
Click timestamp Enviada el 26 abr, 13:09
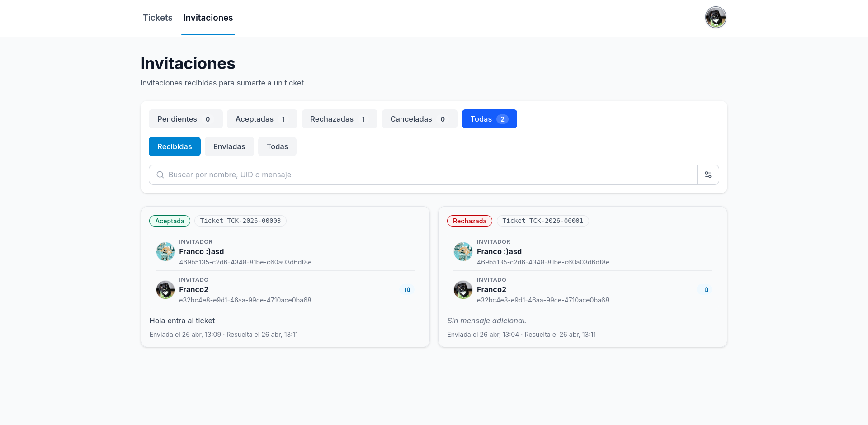pyautogui.click(x=185, y=335)
